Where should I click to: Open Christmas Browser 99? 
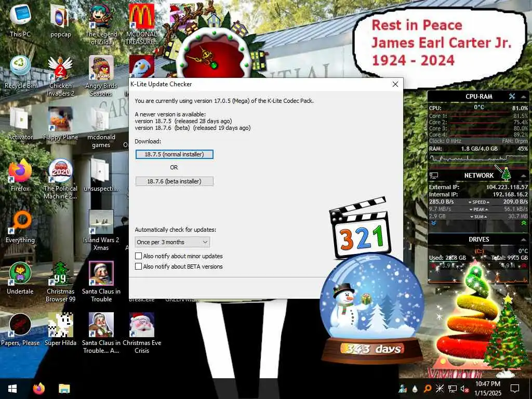(60, 282)
